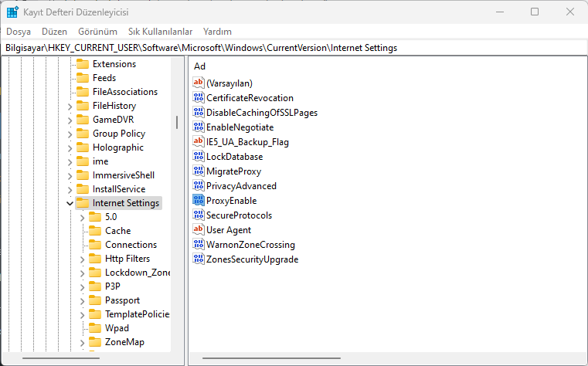Click the Wpad folder icon
This screenshot has height=366, width=588.
pyautogui.click(x=95, y=328)
